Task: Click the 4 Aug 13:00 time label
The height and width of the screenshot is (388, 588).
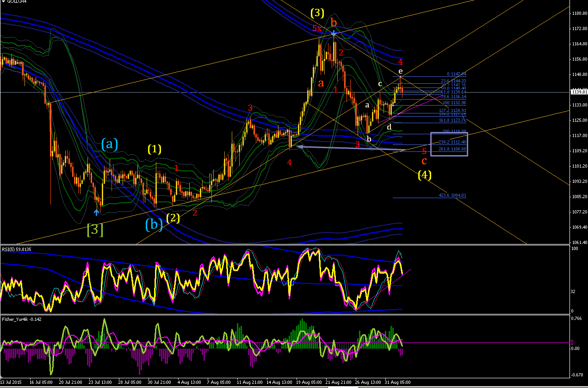Action: (x=189, y=383)
